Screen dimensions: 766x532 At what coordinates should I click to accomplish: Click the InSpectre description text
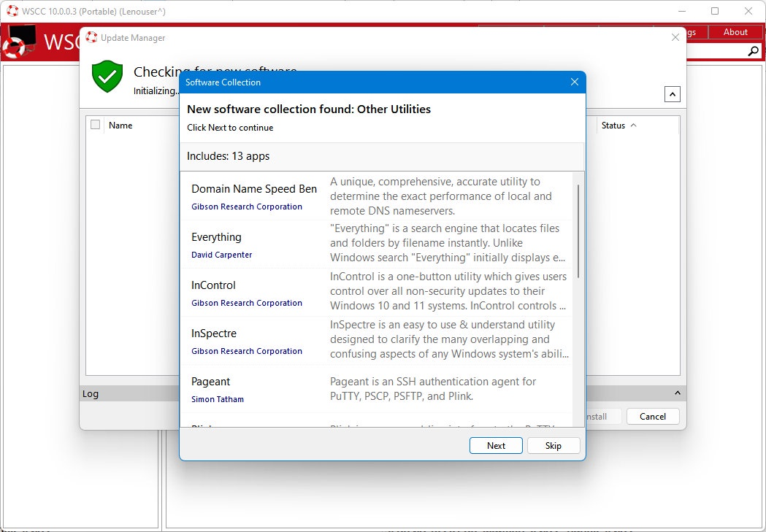[x=449, y=339]
